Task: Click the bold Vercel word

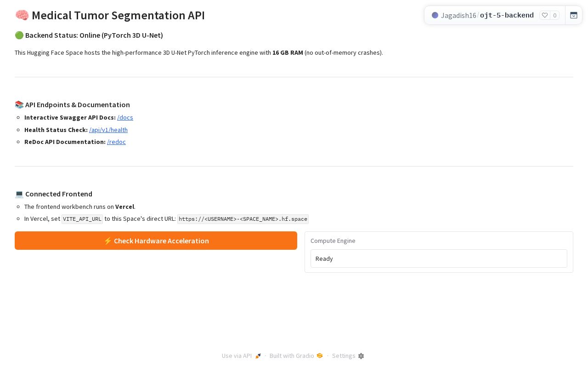Action: (125, 207)
